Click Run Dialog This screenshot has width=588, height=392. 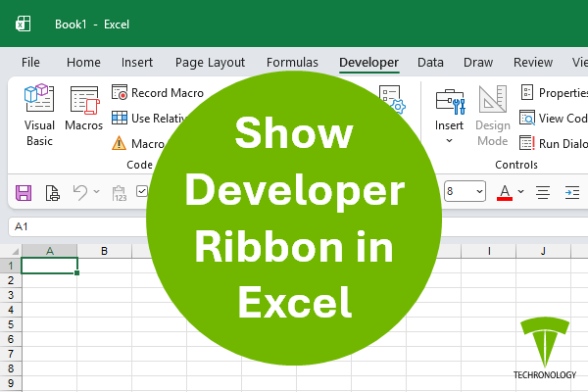(x=554, y=143)
